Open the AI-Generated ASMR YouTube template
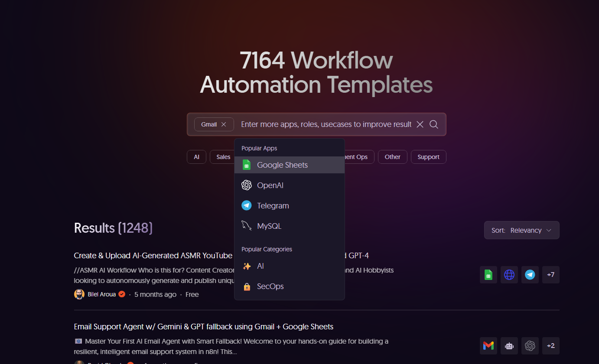 click(153, 255)
